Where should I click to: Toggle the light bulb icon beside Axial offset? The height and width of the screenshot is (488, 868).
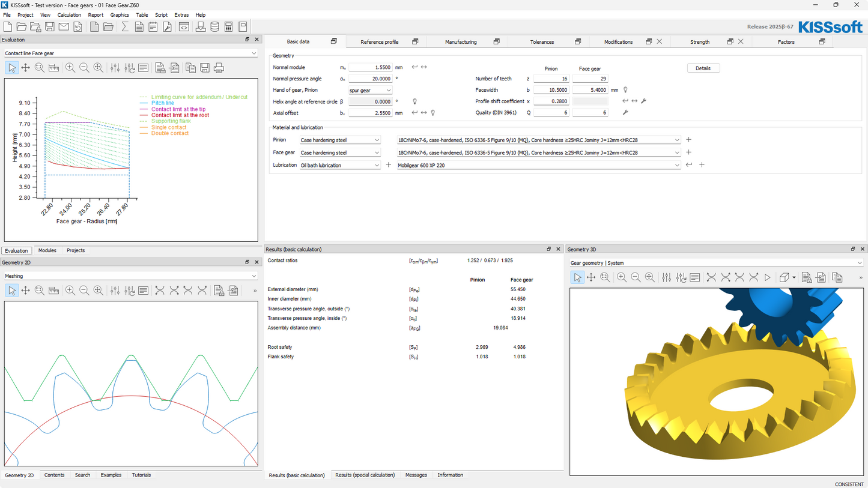pyautogui.click(x=433, y=113)
